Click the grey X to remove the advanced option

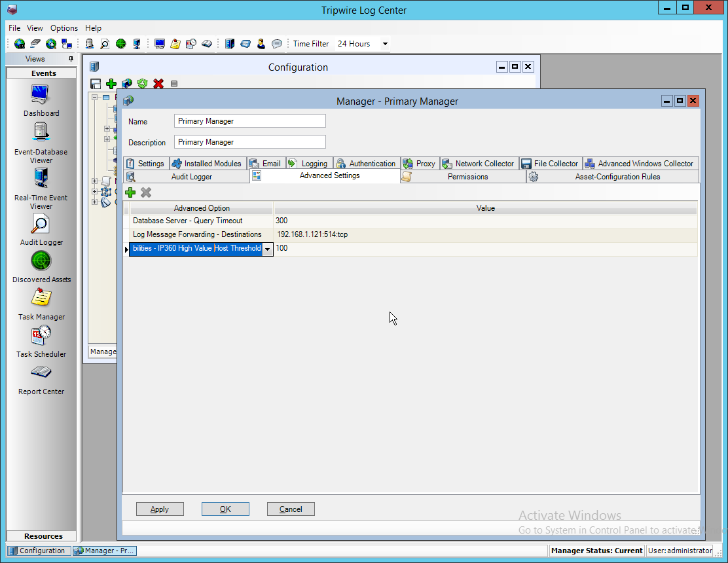point(146,192)
